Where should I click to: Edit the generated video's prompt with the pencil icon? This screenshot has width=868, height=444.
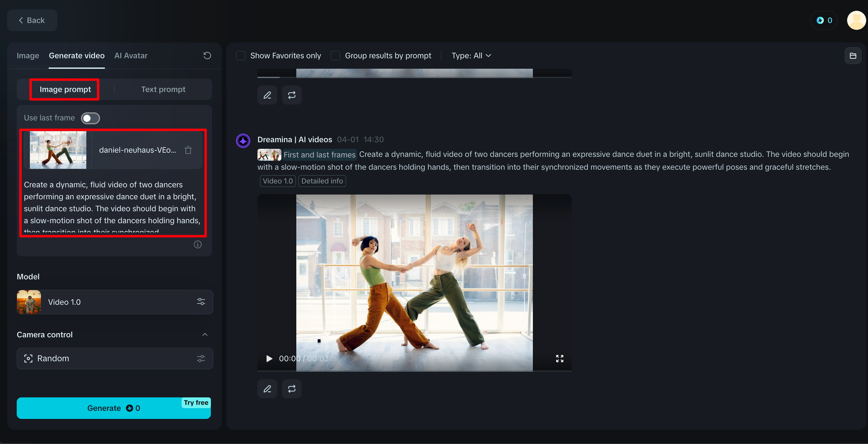[x=267, y=389]
